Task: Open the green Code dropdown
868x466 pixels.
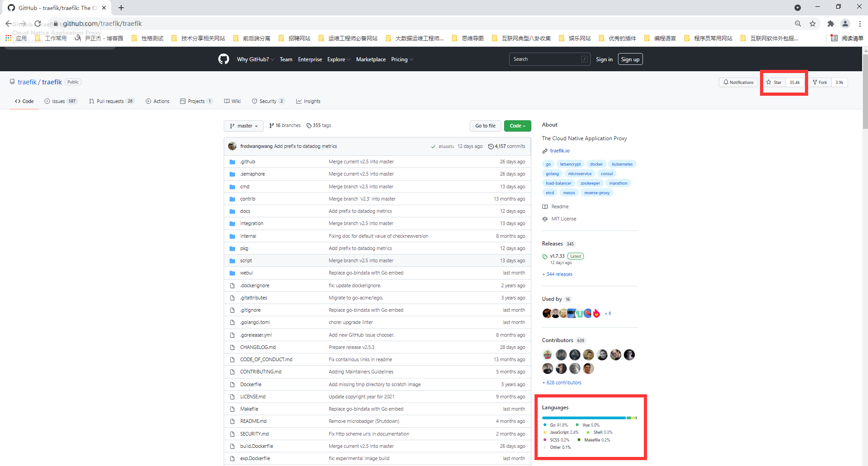Action: (517, 126)
